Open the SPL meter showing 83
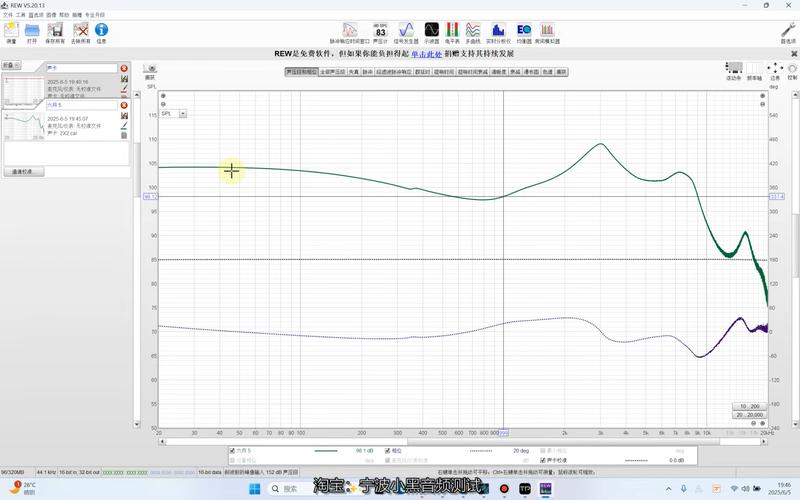This screenshot has height=500, width=800. (380, 33)
